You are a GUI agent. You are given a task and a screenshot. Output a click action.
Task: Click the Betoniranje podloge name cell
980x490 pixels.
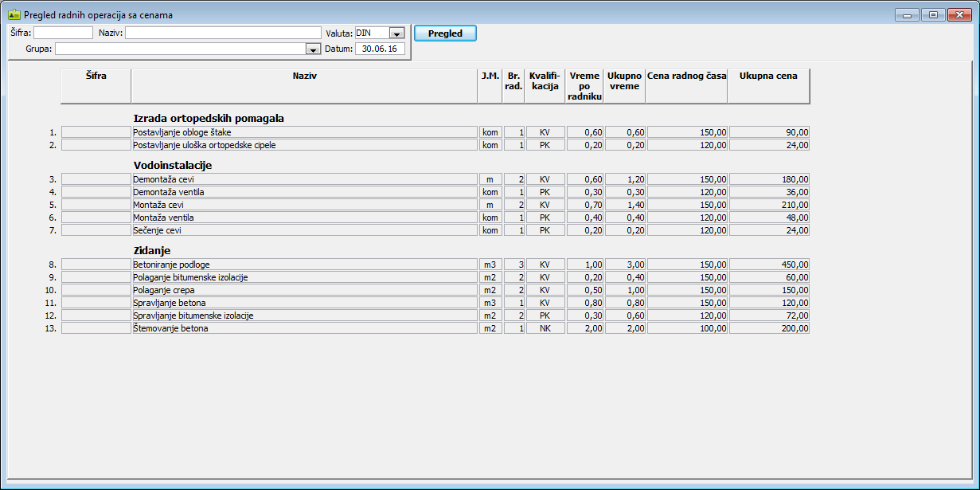[x=304, y=265]
